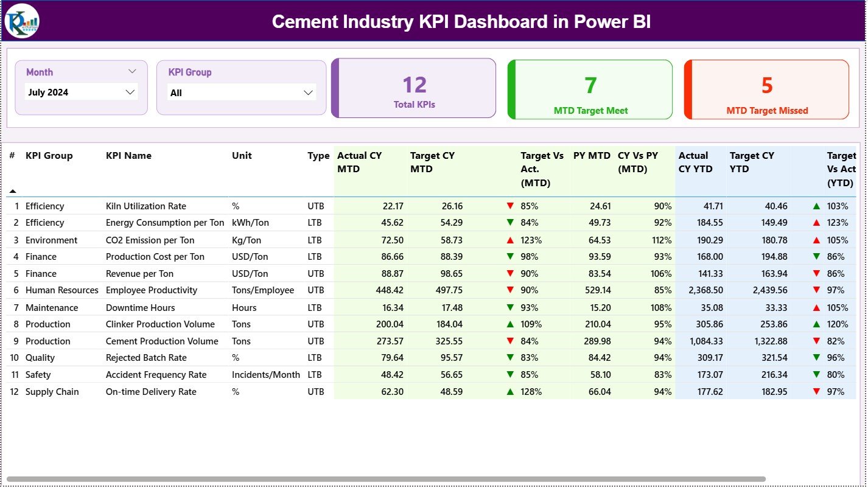Click green up-triangle beside Clinker Production Volume 109%

click(x=511, y=324)
